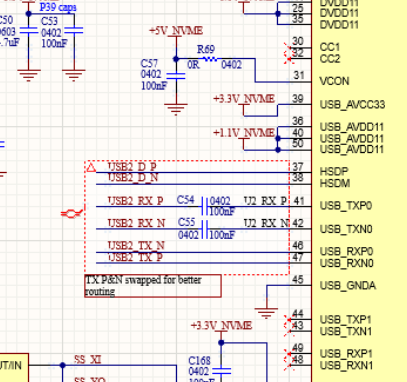Screen dimensions: 407x382
Task: Select capacitor C57 symbol
Action: (176, 76)
